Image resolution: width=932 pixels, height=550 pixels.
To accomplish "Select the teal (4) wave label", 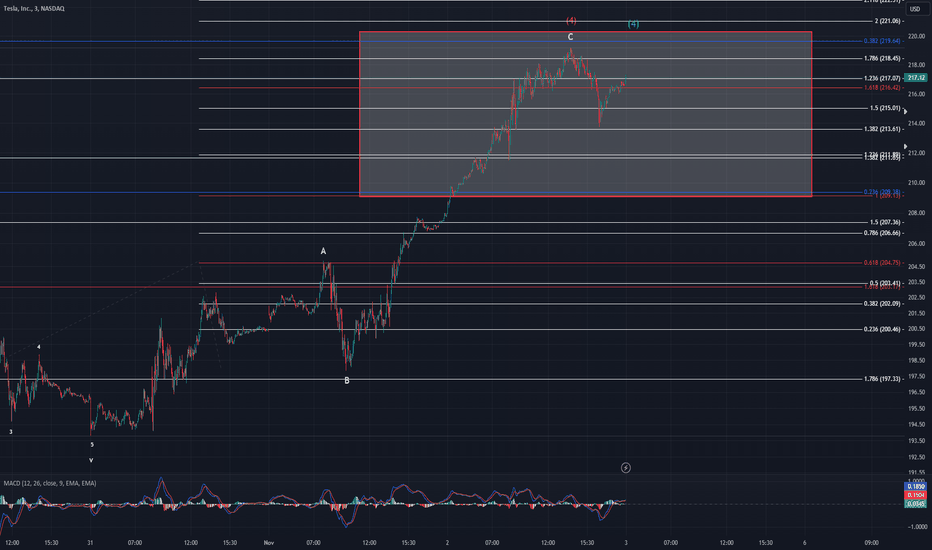I will [634, 24].
